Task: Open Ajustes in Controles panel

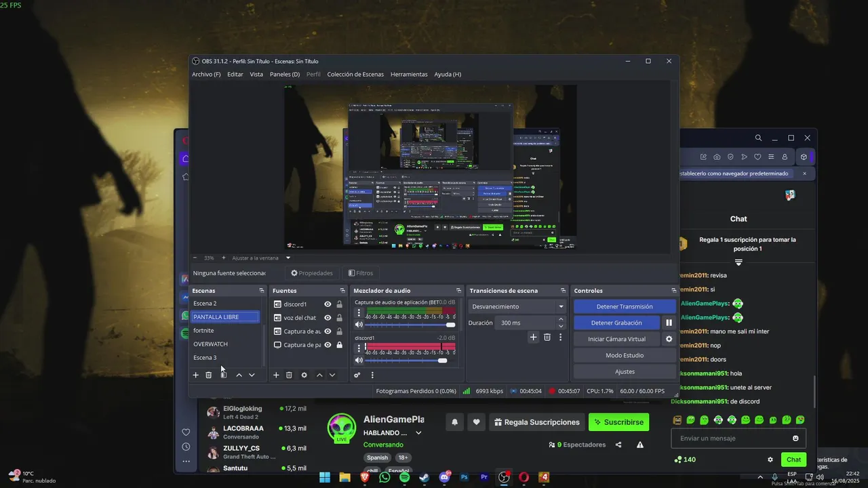Action: point(625,371)
